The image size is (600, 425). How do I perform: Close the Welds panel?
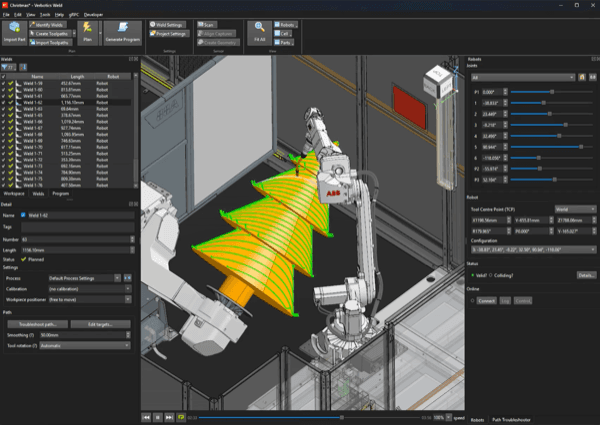(136, 59)
